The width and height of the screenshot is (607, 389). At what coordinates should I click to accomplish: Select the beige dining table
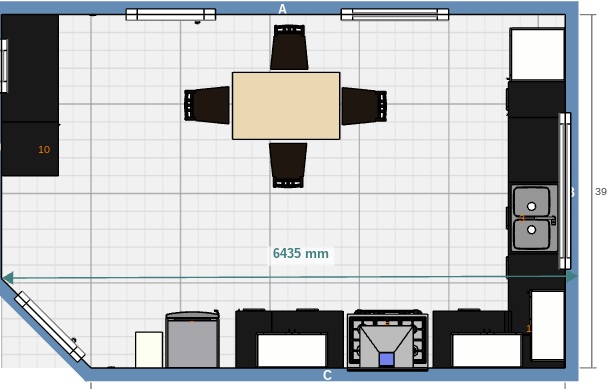[286, 106]
